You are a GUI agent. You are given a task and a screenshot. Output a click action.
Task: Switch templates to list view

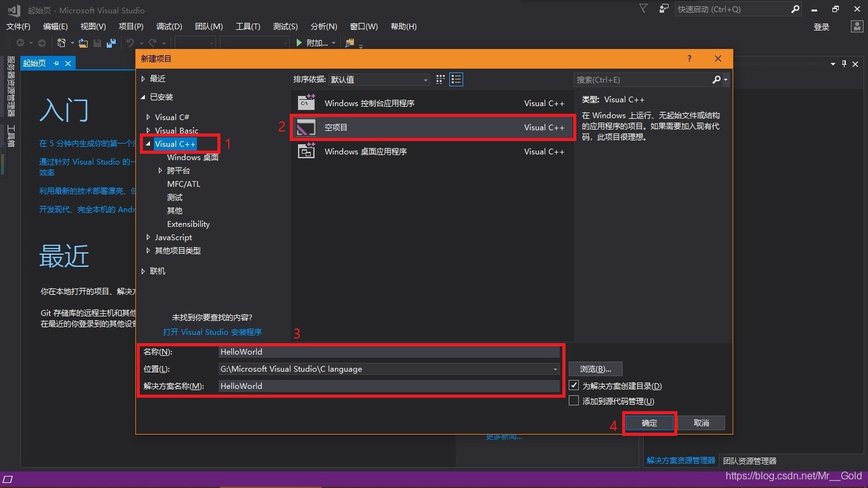tap(456, 79)
